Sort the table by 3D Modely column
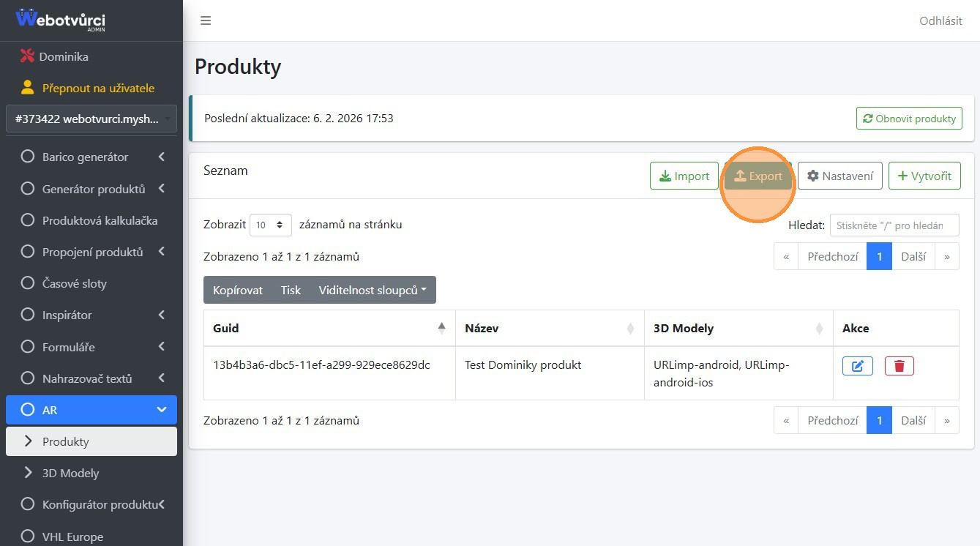980x546 pixels. click(738, 328)
